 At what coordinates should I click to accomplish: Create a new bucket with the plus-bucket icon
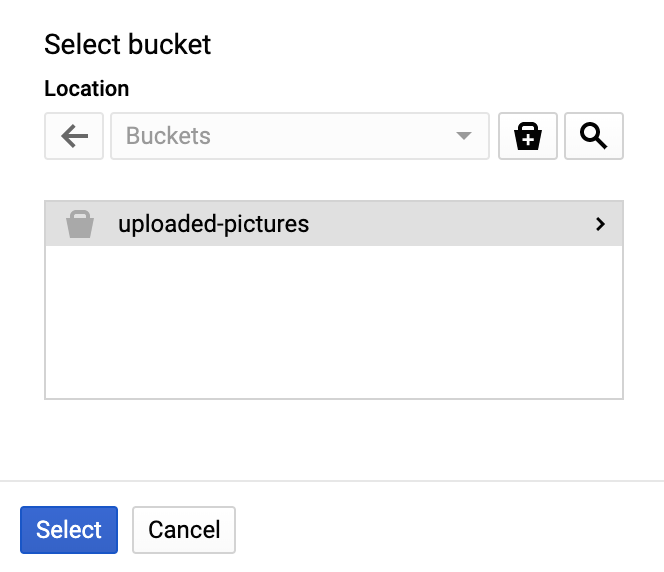[528, 136]
